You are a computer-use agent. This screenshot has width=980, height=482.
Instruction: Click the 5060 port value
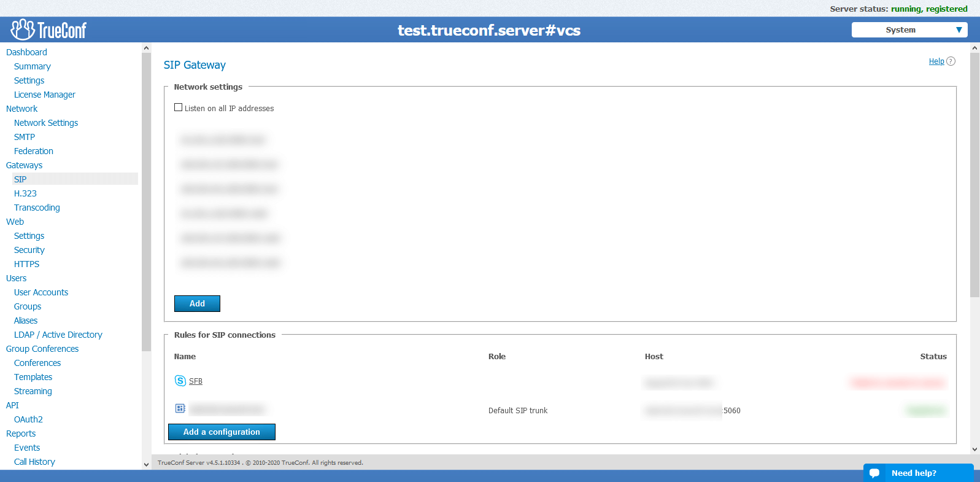(732, 411)
